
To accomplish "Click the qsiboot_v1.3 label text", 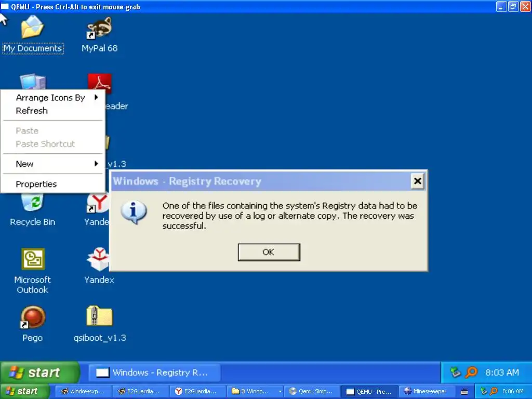I will (x=99, y=338).
